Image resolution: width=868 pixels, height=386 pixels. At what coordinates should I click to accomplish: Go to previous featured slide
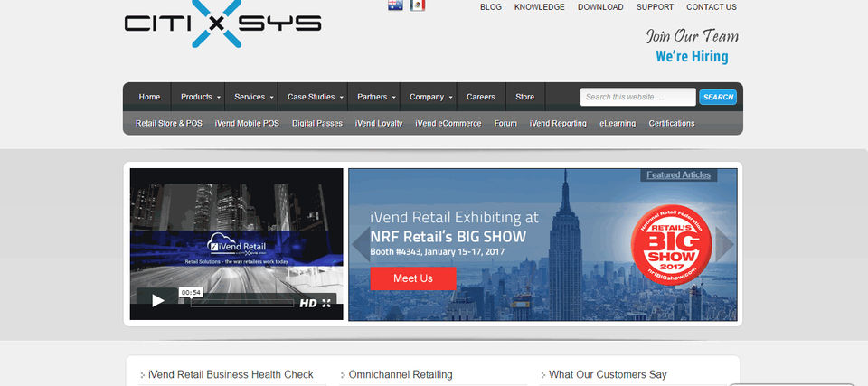[361, 244]
